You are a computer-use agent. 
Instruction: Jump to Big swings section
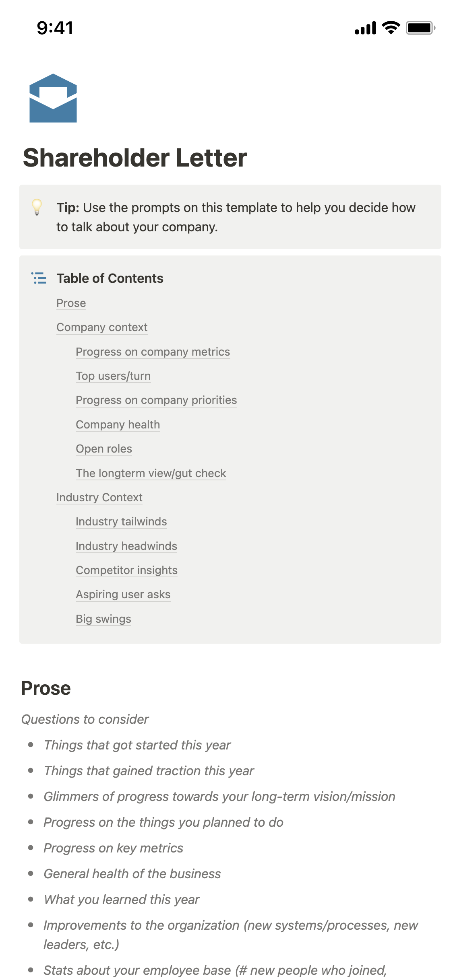[103, 619]
